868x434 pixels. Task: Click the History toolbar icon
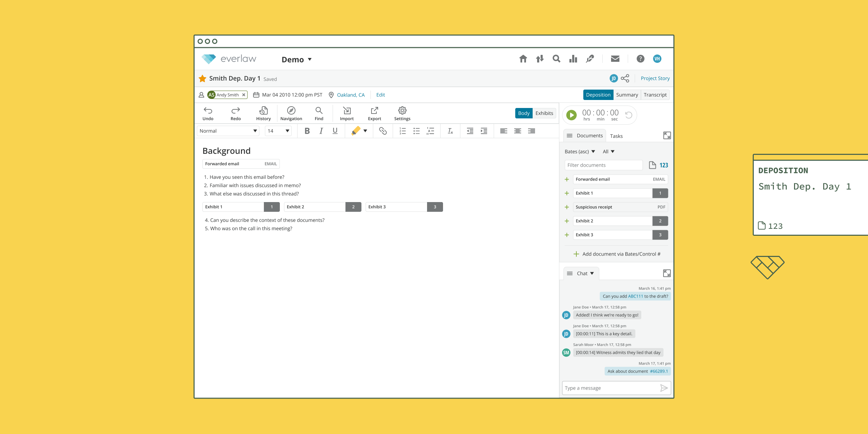263,113
